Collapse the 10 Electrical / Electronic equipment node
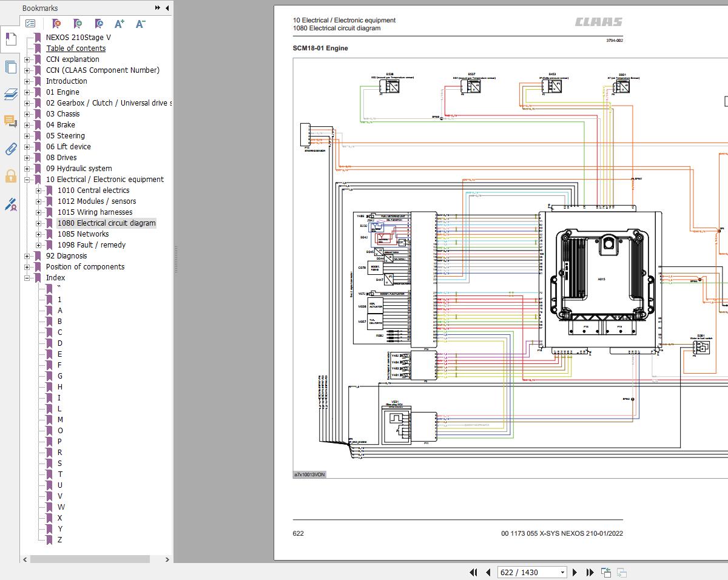Image resolution: width=728 pixels, height=580 pixels. click(27, 180)
